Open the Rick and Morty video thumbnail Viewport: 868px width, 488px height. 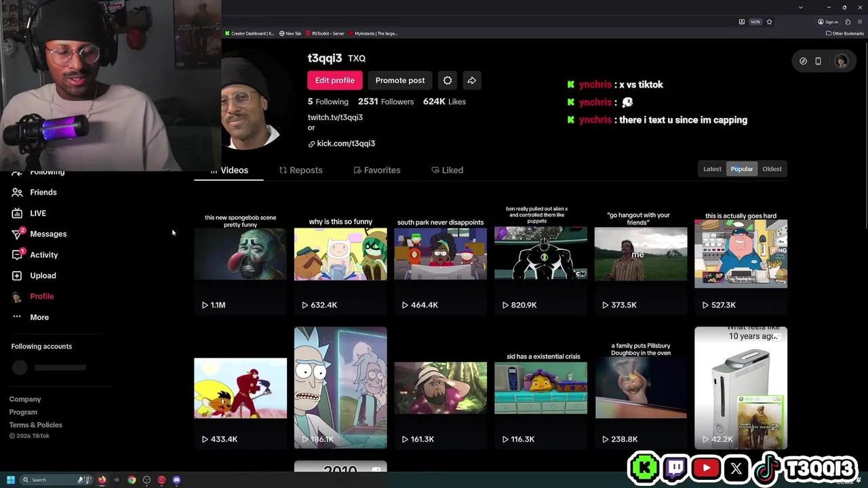[340, 388]
